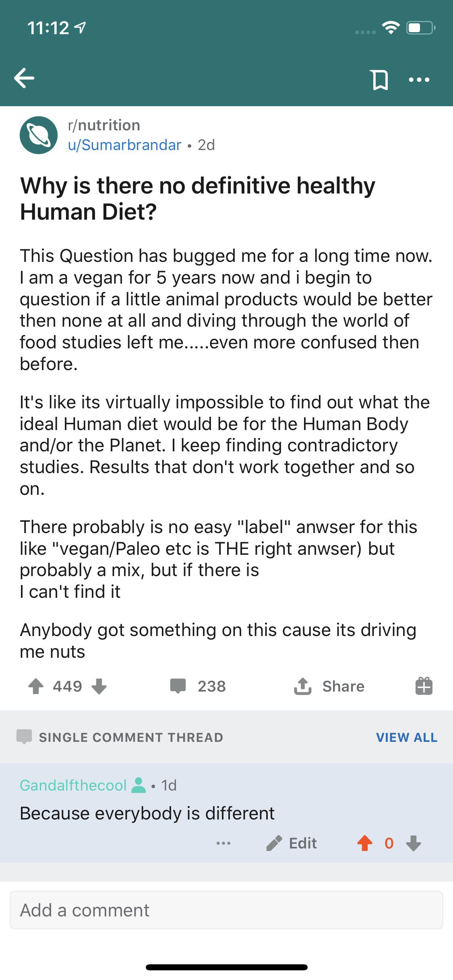Toggle the orange upvote on the comment

[365, 843]
